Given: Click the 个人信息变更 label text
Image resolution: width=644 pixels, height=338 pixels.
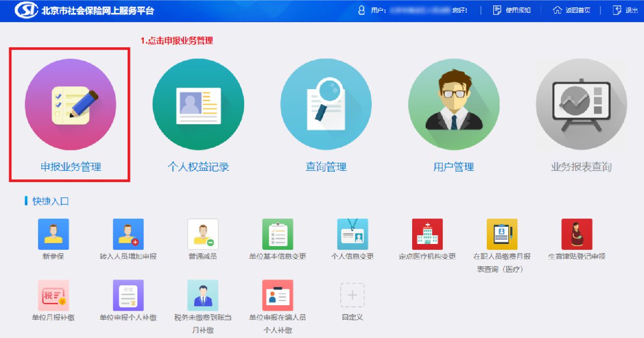Looking at the screenshot, I should click(353, 256).
